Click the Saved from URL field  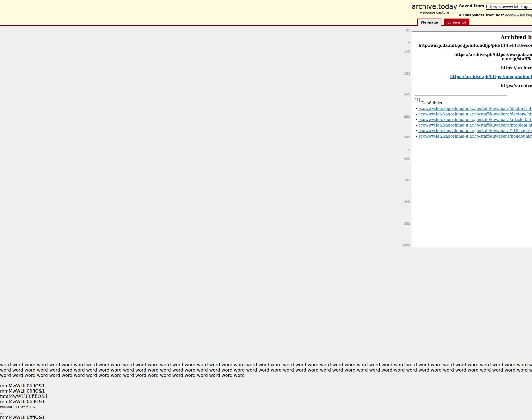(509, 7)
